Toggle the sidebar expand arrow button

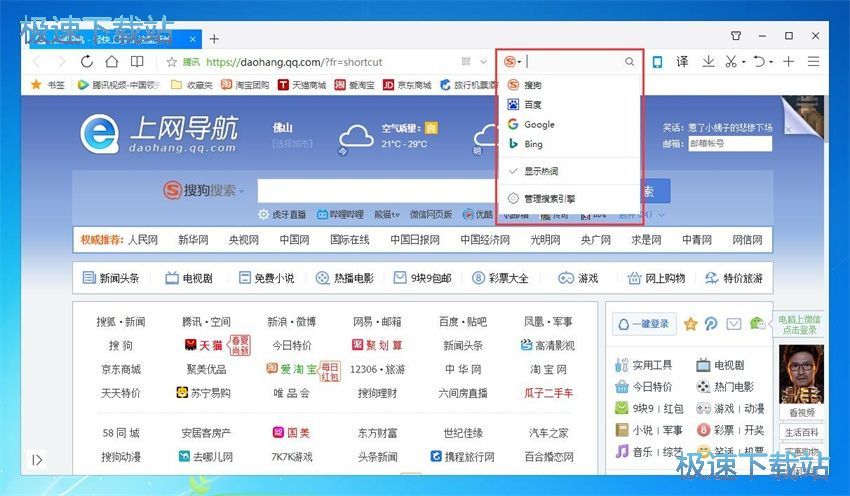tap(37, 460)
